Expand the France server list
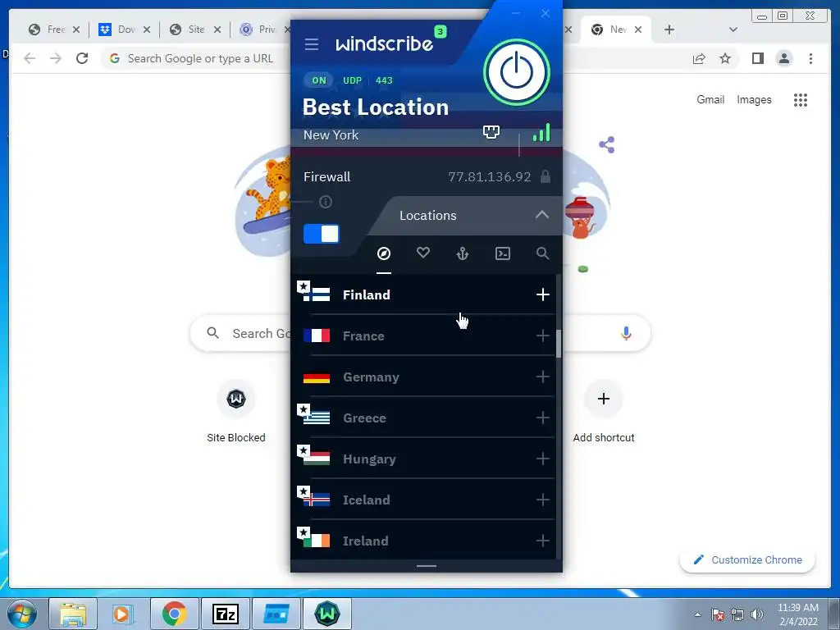Viewport: 840px width, 630px height. click(x=543, y=336)
